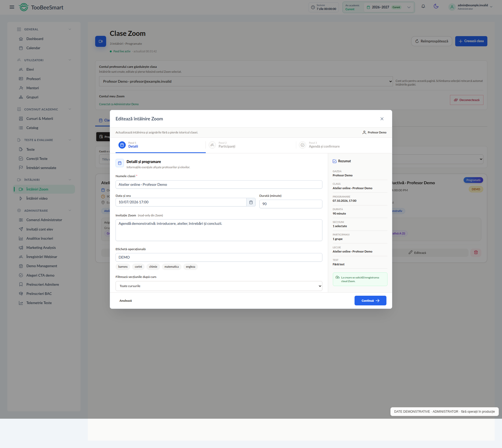Select the engleza label chip
This screenshot has height=448, width=502.
[190, 267]
